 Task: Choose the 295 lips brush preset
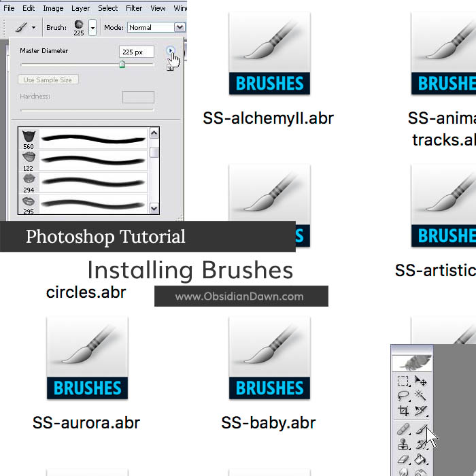coord(83,204)
